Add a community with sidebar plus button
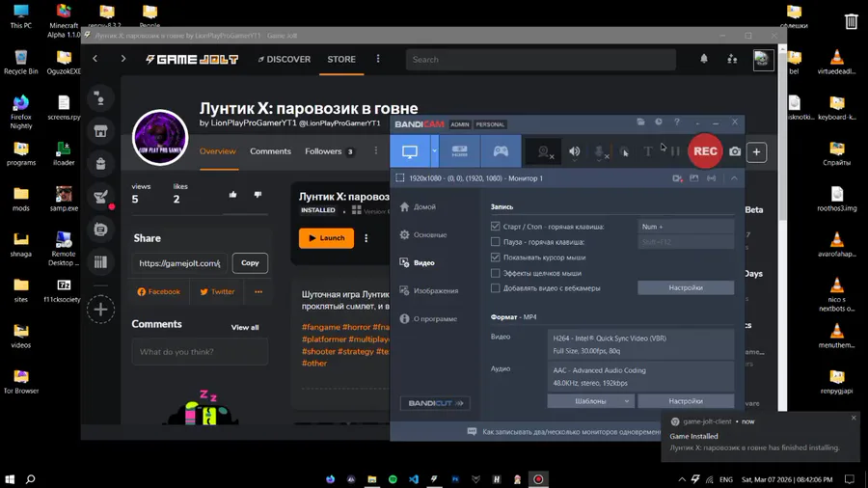 tap(100, 310)
